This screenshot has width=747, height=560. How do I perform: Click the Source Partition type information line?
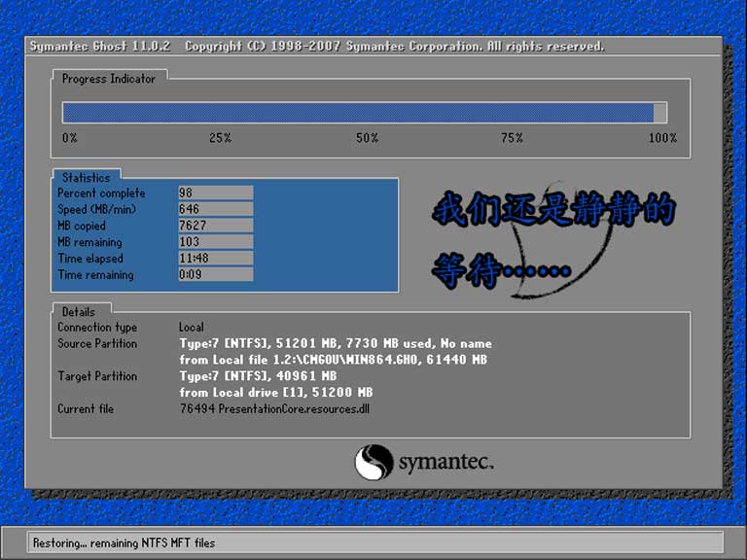pos(336,344)
